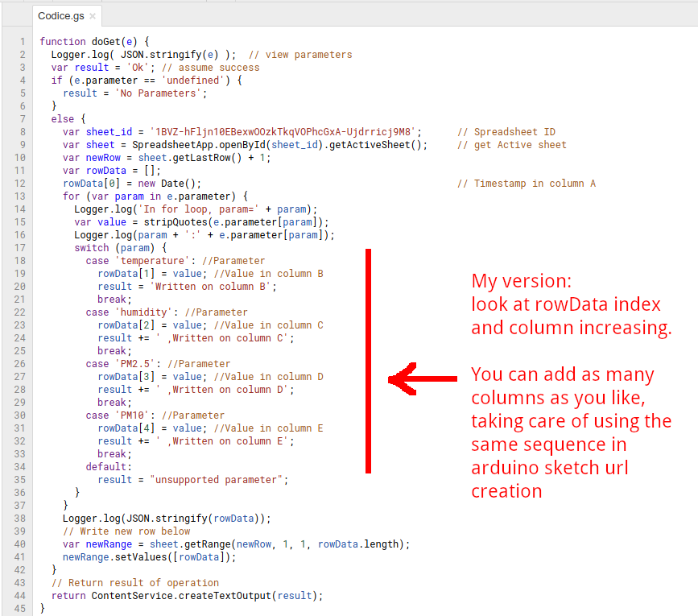Image resolution: width=698 pixels, height=616 pixels.
Task: Click 'Logger.log(JSON.stringify(rowData));' line
Action: [x=167, y=519]
